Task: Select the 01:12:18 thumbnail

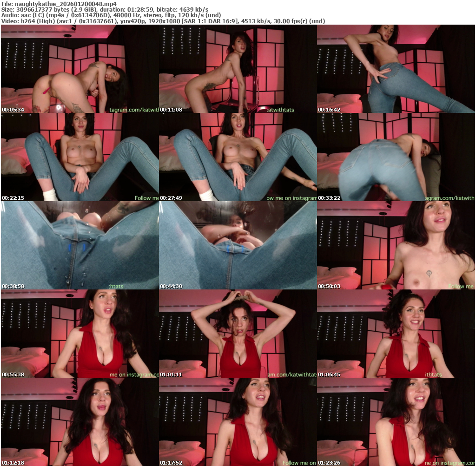Action: click(x=79, y=421)
